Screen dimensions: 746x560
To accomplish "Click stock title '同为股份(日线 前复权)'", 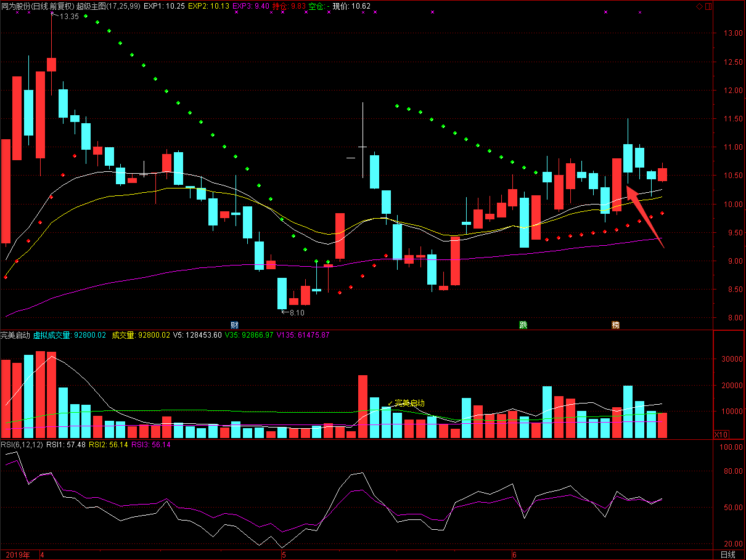I will pyautogui.click(x=37, y=6).
